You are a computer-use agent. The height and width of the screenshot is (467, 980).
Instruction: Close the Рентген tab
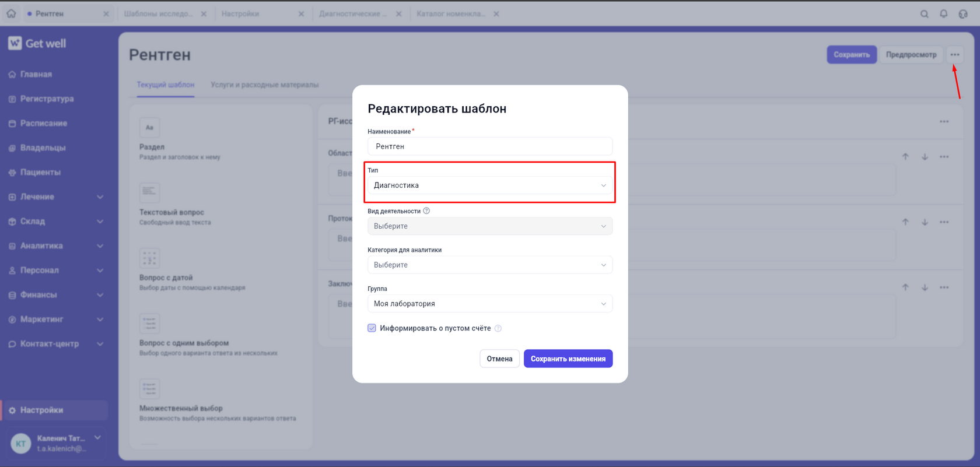tap(106, 14)
